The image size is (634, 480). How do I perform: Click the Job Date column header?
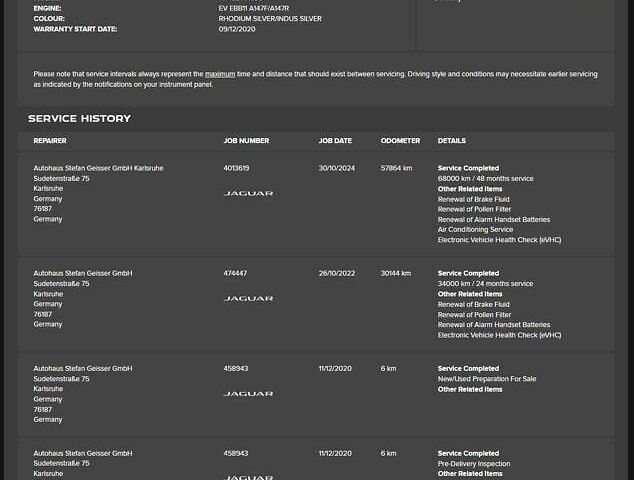click(x=335, y=141)
